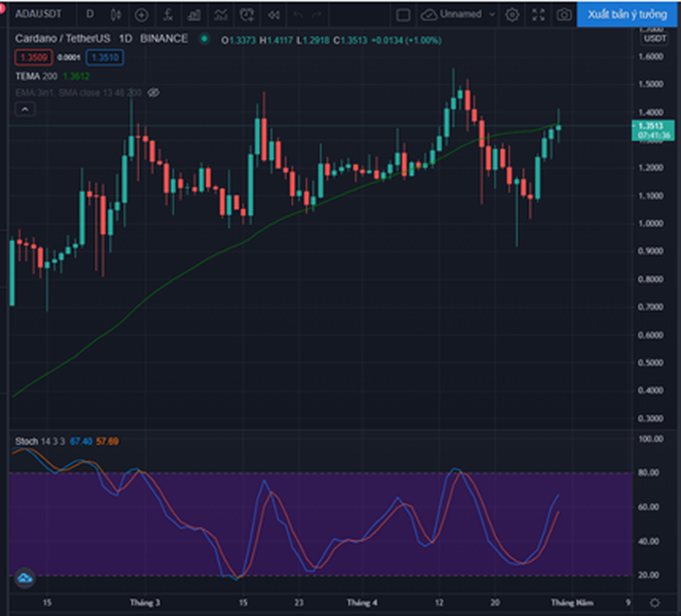Click the Xuất bản ý tưởng button
The width and height of the screenshot is (681, 616).
tap(627, 14)
